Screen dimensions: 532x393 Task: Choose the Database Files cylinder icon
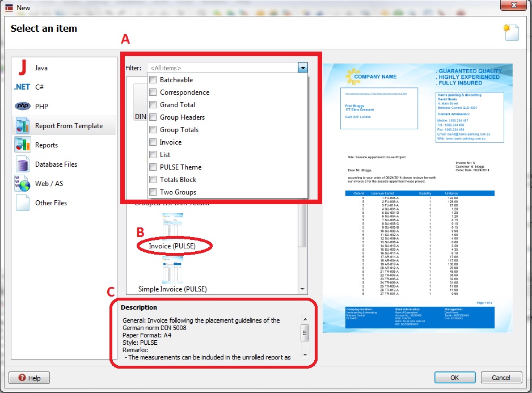pos(23,164)
